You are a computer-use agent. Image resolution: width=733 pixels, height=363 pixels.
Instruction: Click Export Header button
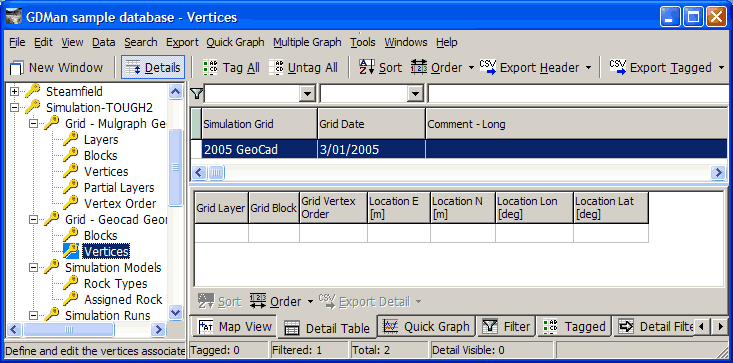tap(530, 68)
